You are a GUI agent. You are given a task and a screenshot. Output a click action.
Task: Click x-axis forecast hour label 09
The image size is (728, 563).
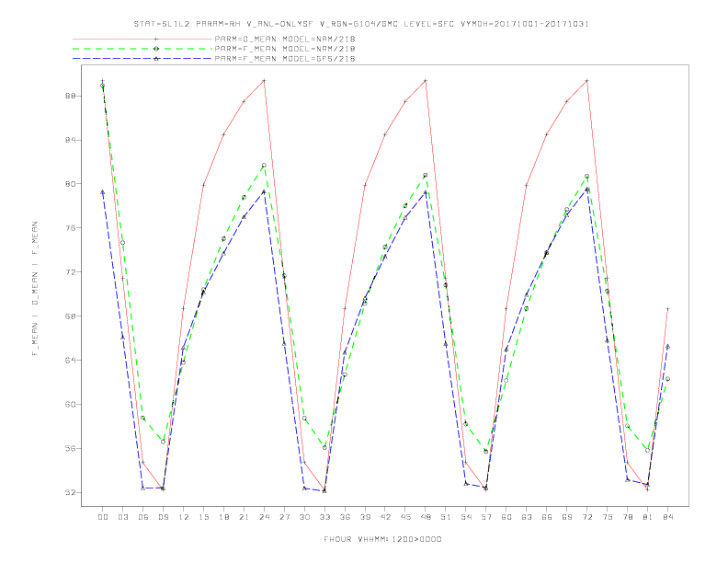[x=163, y=517]
